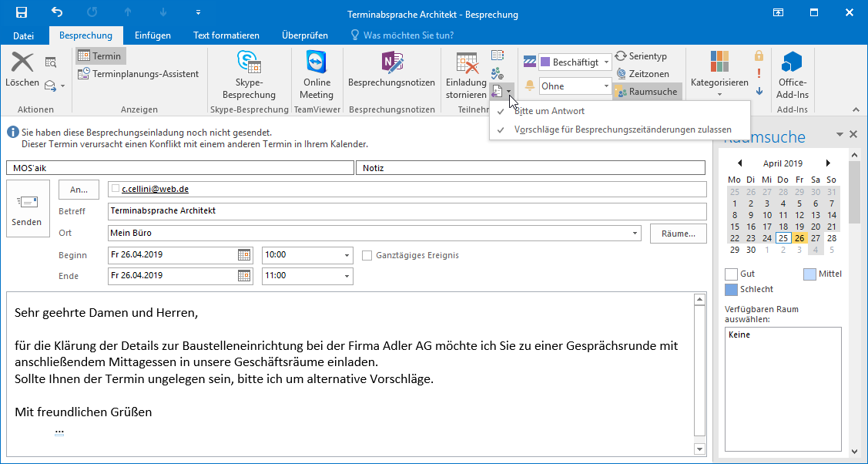This screenshot has width=868, height=464.
Task: Start a TeamViewer Online Meeting
Action: click(x=317, y=62)
